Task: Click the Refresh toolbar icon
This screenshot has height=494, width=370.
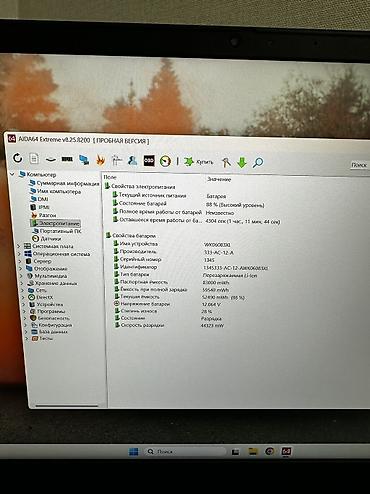Action: click(x=17, y=158)
